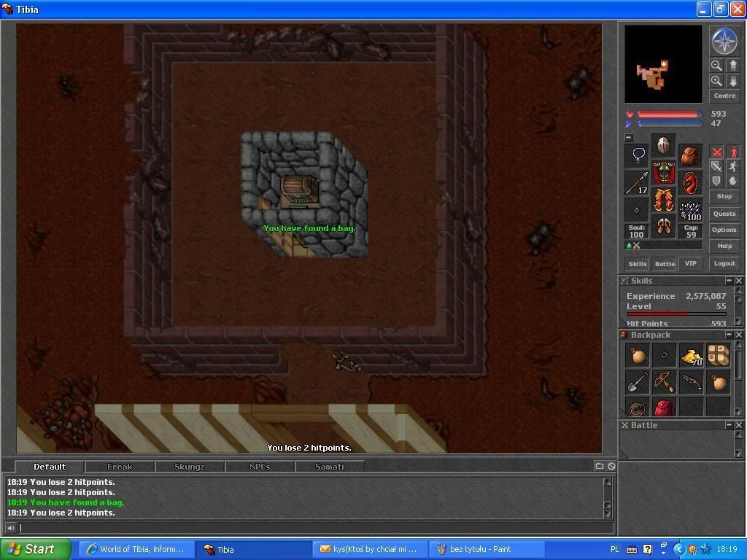Image resolution: width=747 pixels, height=560 pixels.
Task: Open the brown backpack equipment slot
Action: [690, 156]
